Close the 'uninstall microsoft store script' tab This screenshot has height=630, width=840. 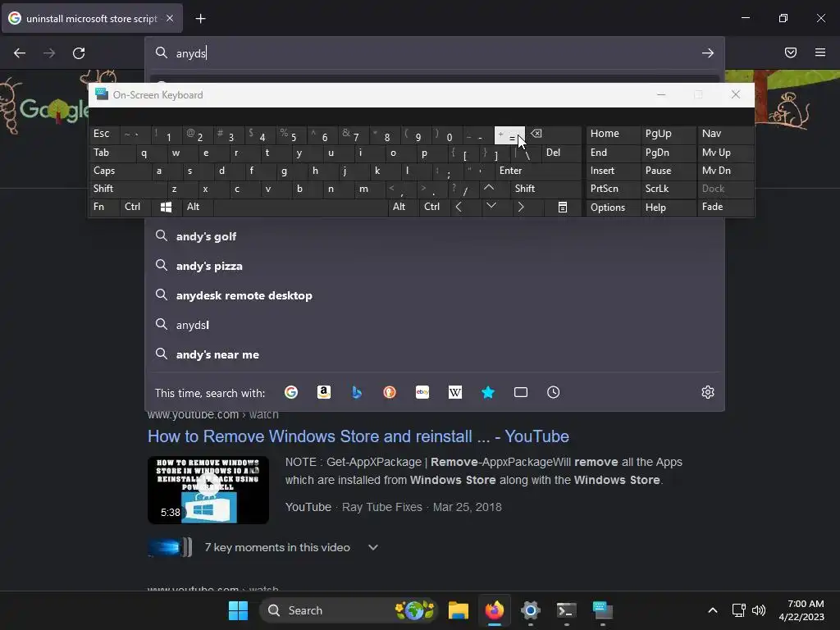[170, 18]
